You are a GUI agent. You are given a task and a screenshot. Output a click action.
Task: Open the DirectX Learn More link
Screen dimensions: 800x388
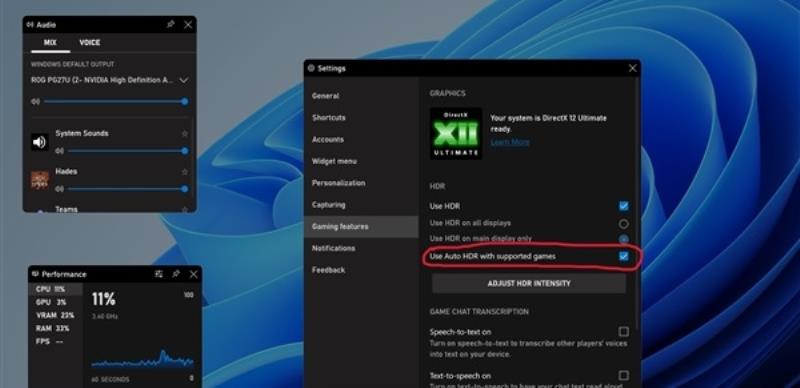510,142
